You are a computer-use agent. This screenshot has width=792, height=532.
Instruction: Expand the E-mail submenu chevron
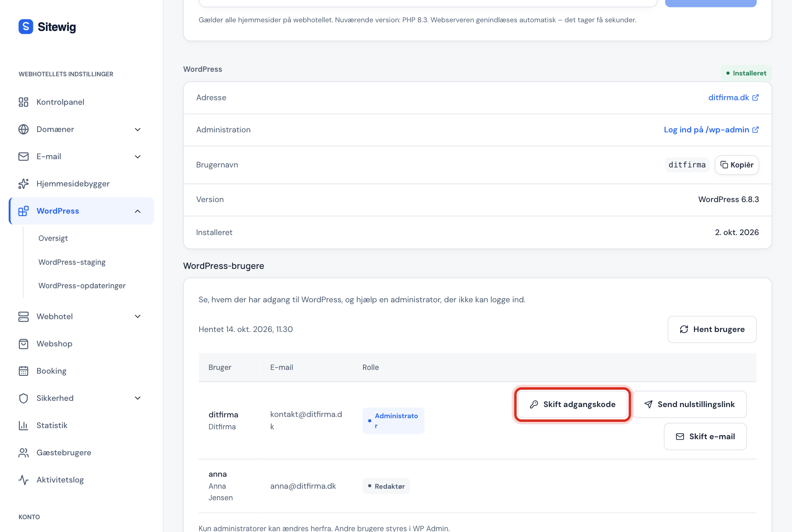click(x=138, y=157)
